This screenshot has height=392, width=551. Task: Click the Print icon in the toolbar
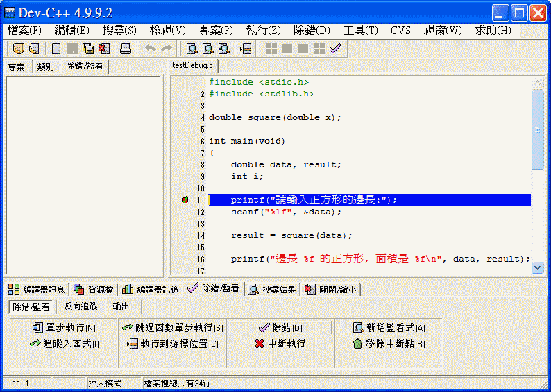pyautogui.click(x=126, y=49)
